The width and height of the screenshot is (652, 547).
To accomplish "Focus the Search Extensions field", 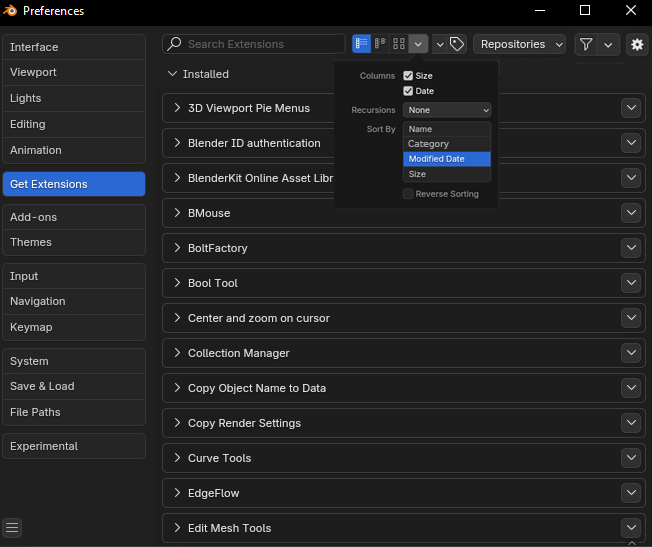I will coord(254,44).
